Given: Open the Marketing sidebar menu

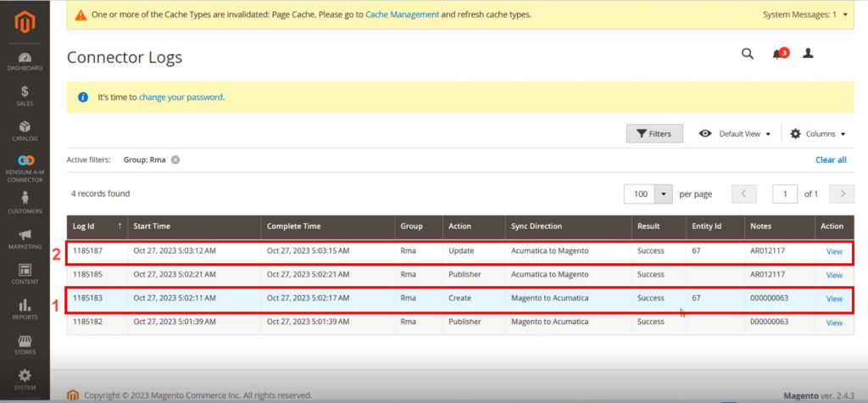Looking at the screenshot, I should point(25,239).
